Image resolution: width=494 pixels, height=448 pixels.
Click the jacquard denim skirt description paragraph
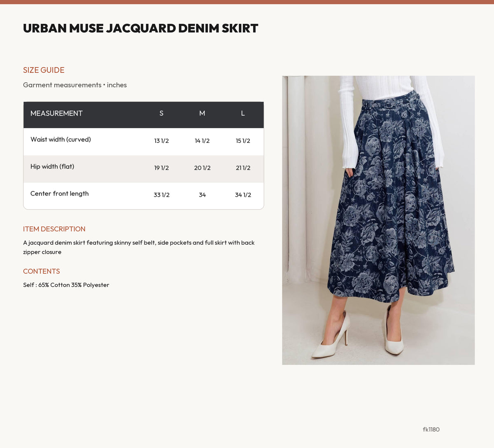pyautogui.click(x=139, y=247)
